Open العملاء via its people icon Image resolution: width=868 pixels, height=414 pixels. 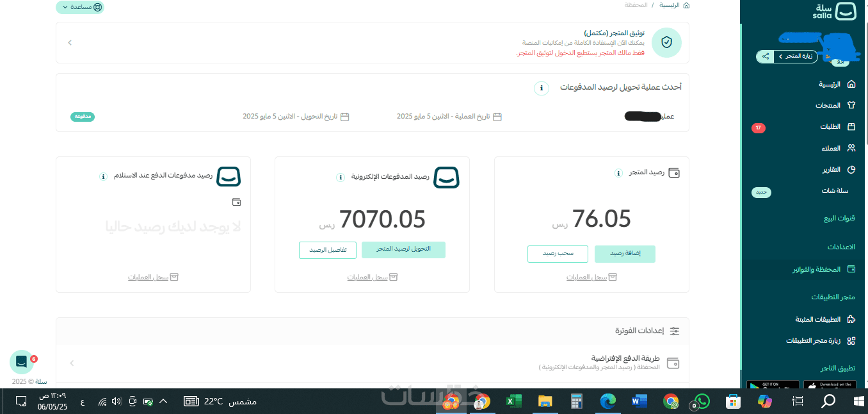point(851,148)
